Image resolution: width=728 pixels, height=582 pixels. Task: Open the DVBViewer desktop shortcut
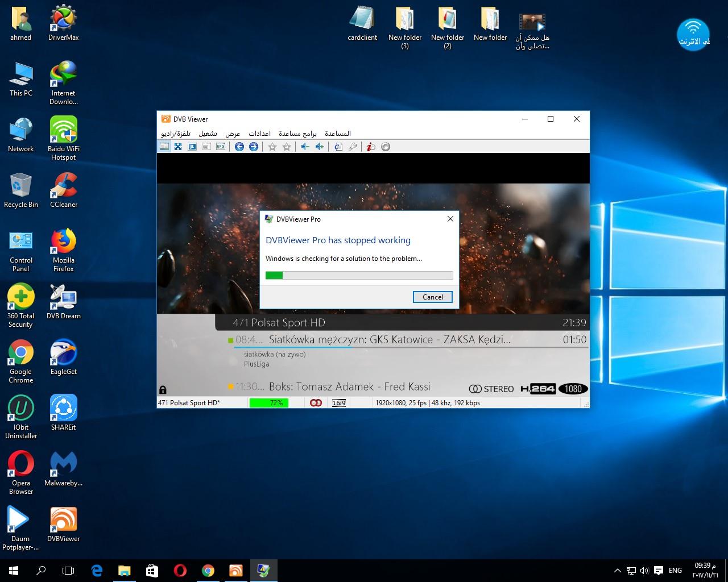click(63, 525)
